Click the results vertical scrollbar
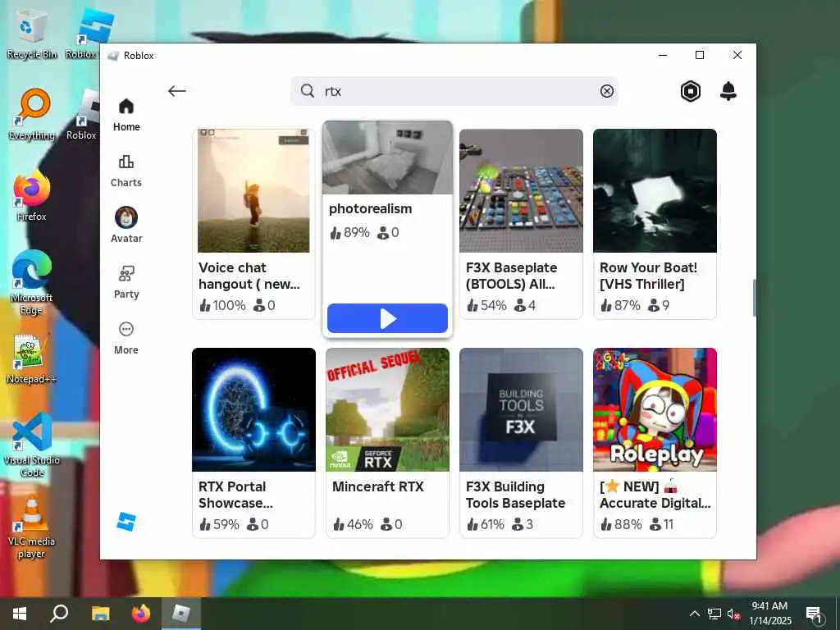This screenshot has height=630, width=840. pos(754,298)
